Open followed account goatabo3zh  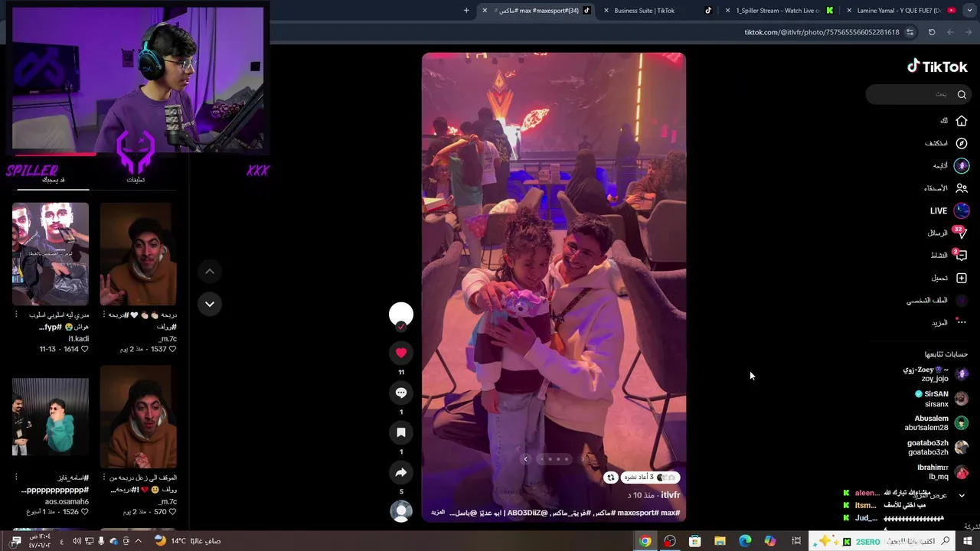point(939,448)
